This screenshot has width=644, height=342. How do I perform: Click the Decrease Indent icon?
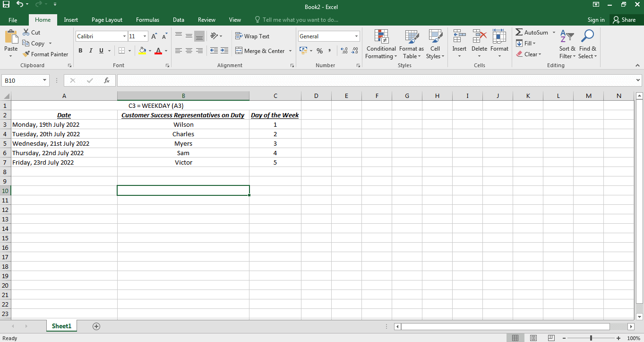click(x=214, y=51)
